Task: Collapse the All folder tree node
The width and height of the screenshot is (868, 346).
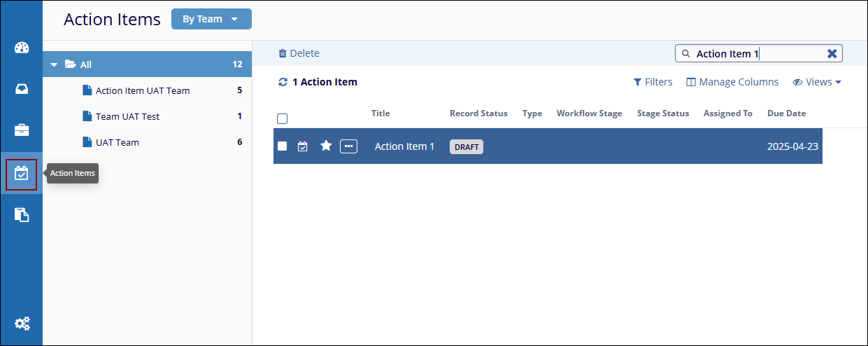Action: click(54, 64)
